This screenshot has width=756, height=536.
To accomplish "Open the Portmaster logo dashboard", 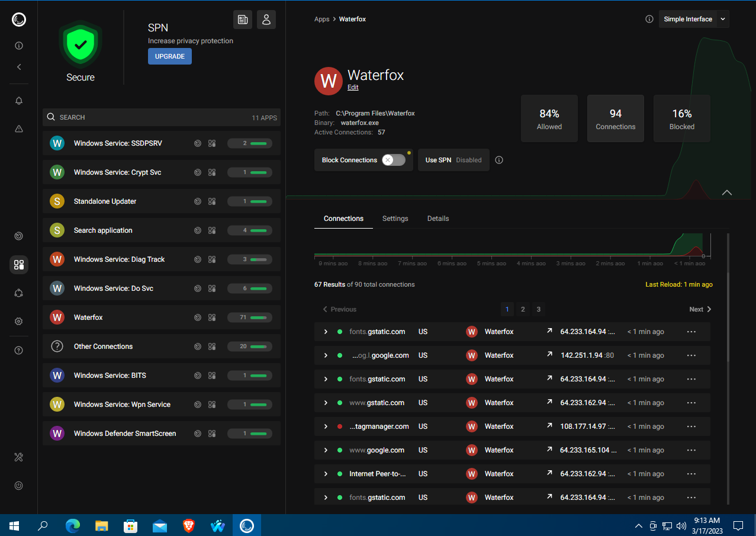I will tap(18, 20).
